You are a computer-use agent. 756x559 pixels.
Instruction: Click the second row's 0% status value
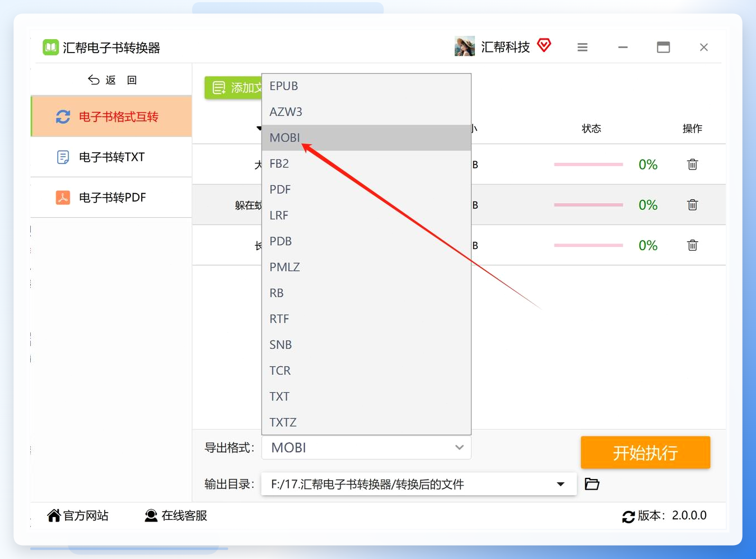648,205
